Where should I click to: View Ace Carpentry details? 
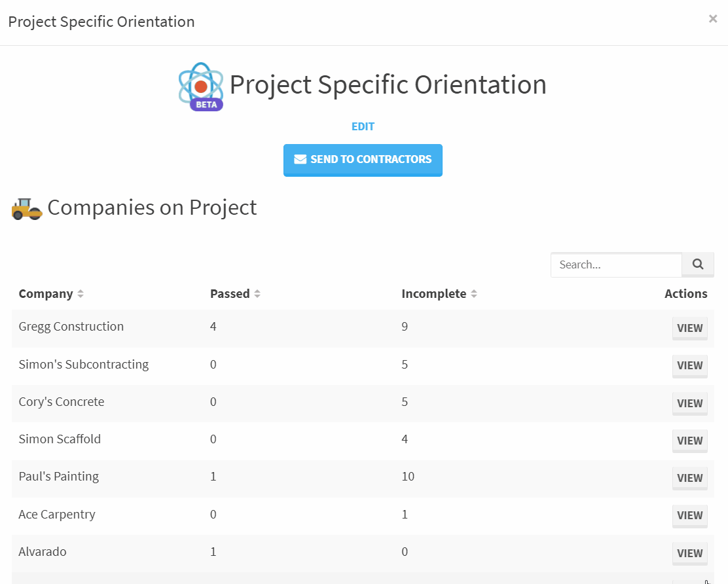(689, 516)
